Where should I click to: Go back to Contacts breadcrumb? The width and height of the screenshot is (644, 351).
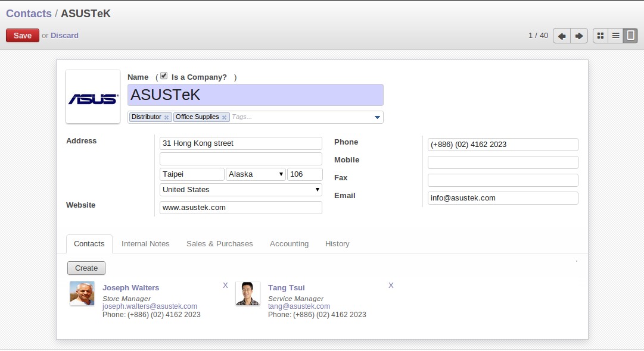click(x=29, y=14)
